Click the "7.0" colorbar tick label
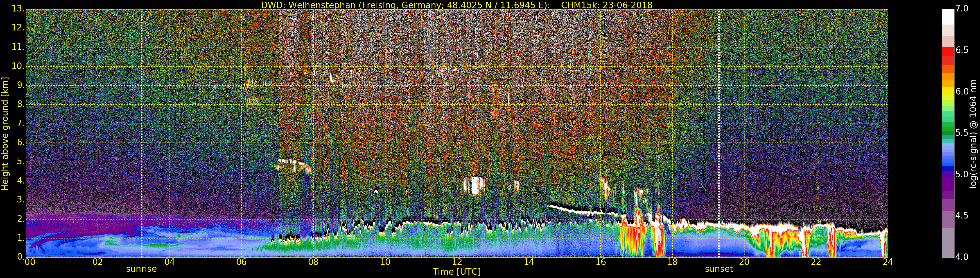The height and width of the screenshot is (278, 980). coord(962,9)
